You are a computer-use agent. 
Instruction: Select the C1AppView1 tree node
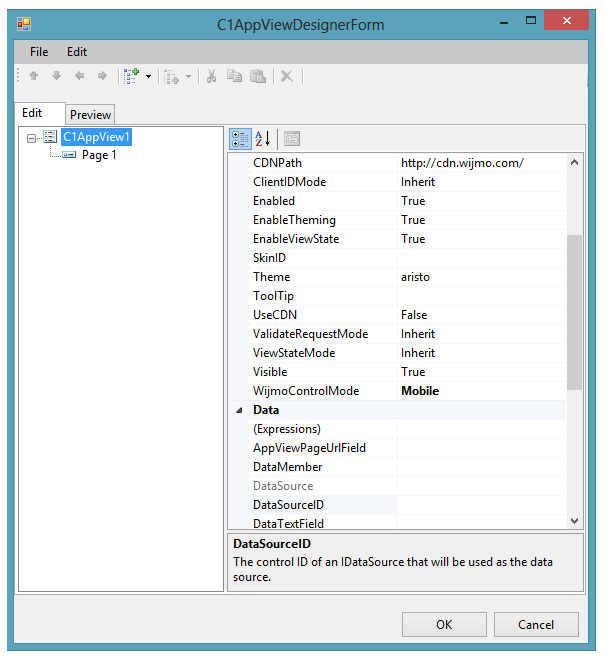pos(96,137)
